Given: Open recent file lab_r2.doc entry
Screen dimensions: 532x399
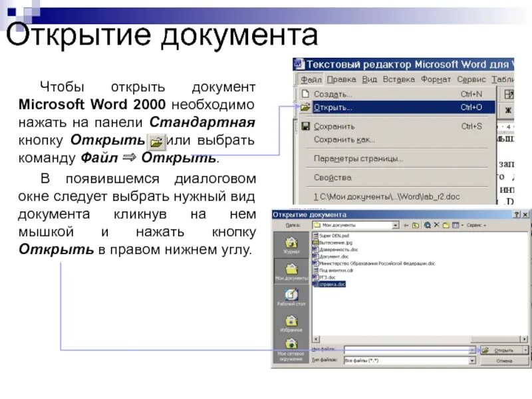Looking at the screenshot, I should click(x=397, y=196).
